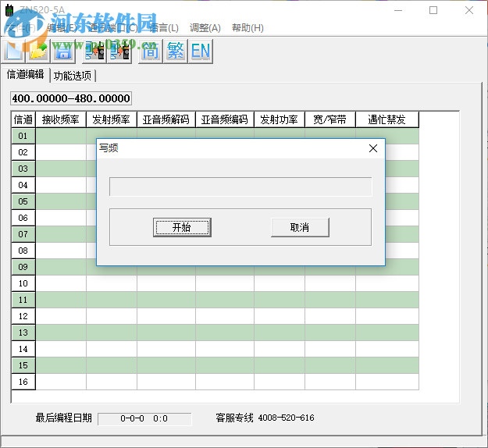Click the 亚音频编码 column header
The width and height of the screenshot is (488, 448).
pos(225,119)
